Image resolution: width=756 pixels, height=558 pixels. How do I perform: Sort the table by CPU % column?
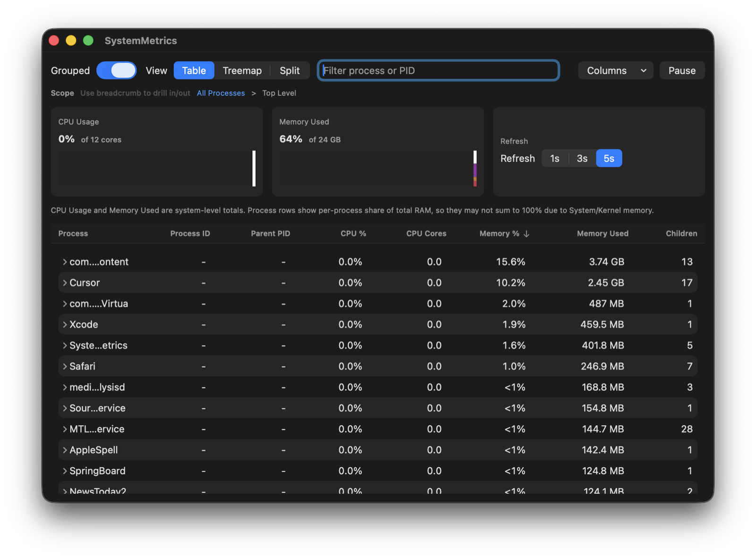(x=353, y=233)
